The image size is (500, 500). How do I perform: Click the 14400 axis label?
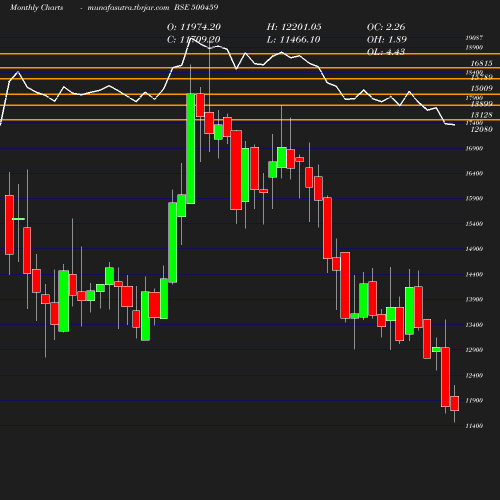[x=474, y=274]
